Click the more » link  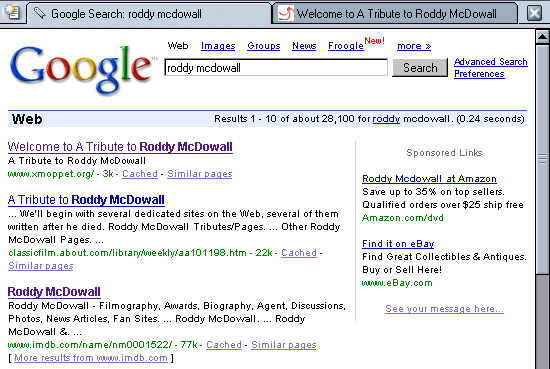(414, 46)
